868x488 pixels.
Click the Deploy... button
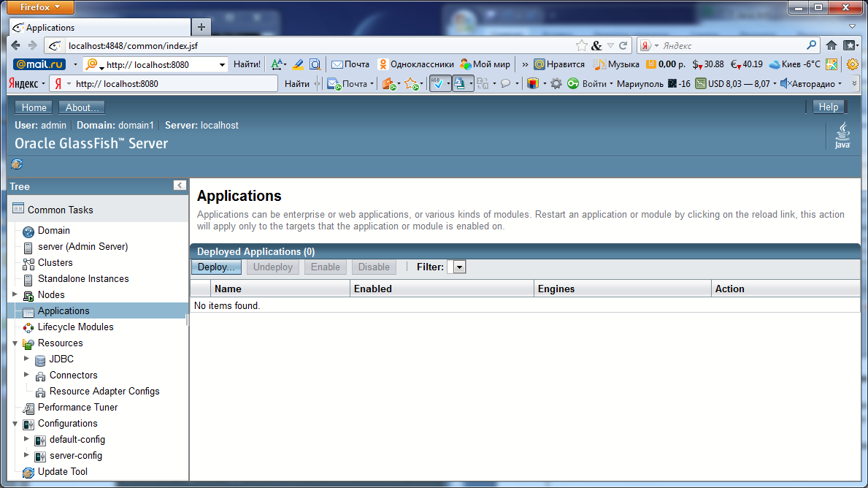tap(216, 267)
